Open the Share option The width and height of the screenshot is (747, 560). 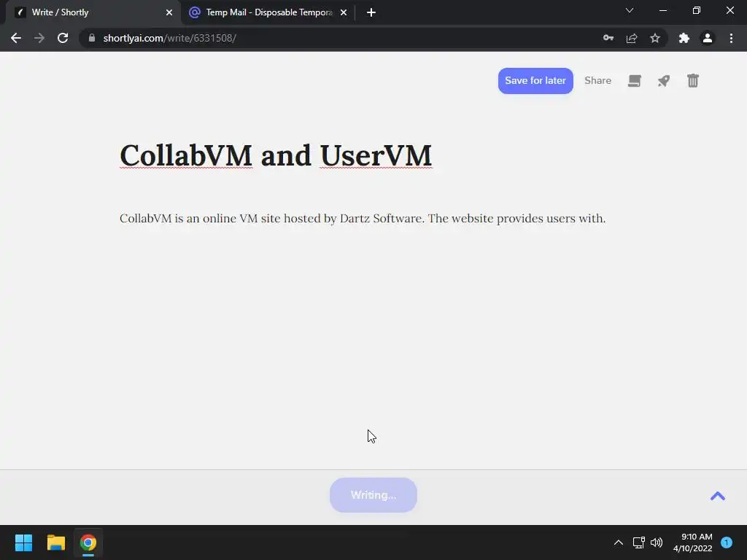click(x=597, y=80)
